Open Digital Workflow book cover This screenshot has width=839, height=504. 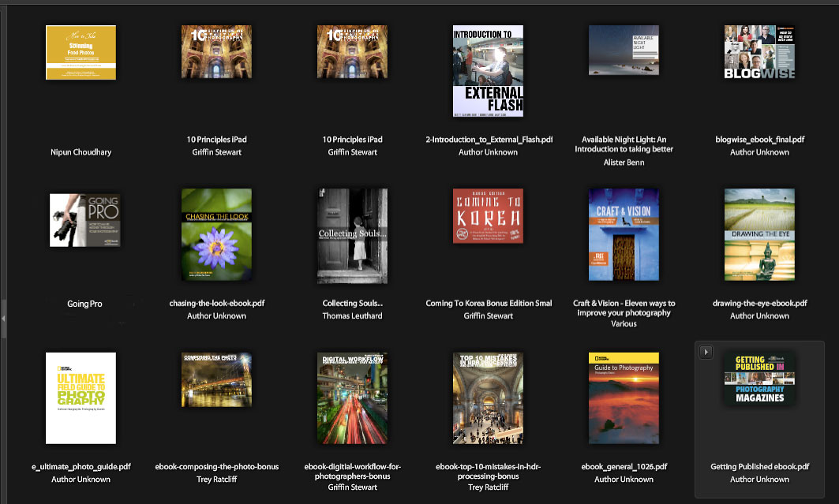(x=352, y=399)
